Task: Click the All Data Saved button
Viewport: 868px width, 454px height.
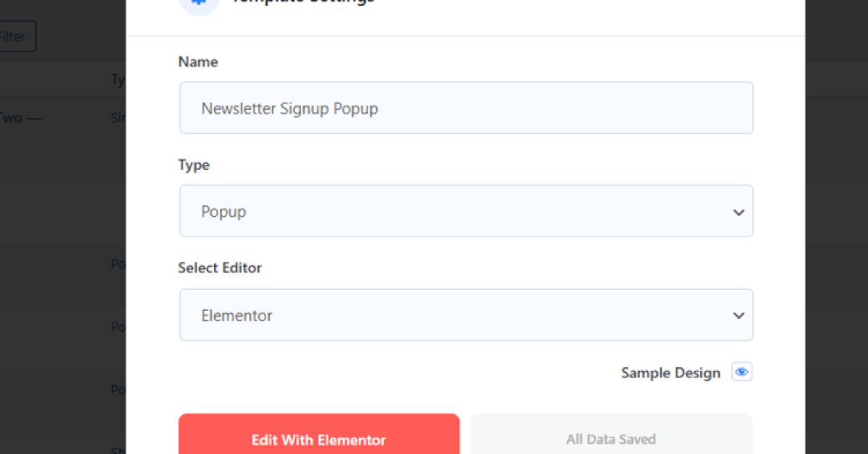Action: (611, 439)
